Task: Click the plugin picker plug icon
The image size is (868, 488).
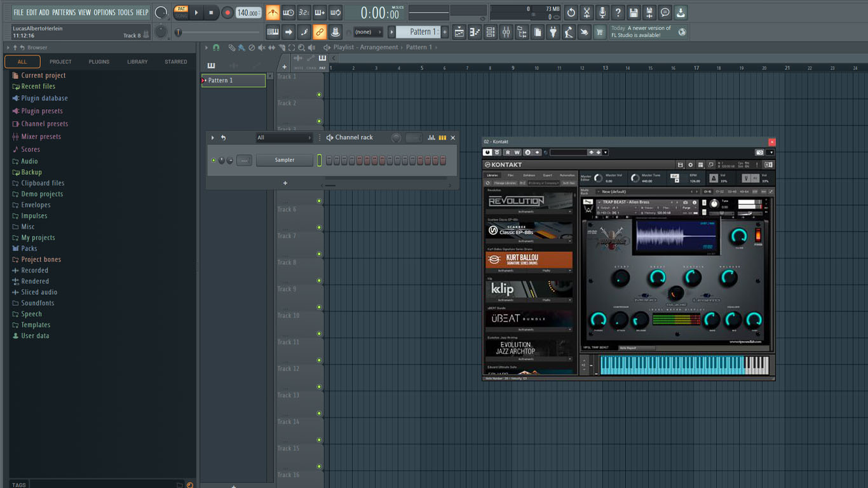Action: 553,32
